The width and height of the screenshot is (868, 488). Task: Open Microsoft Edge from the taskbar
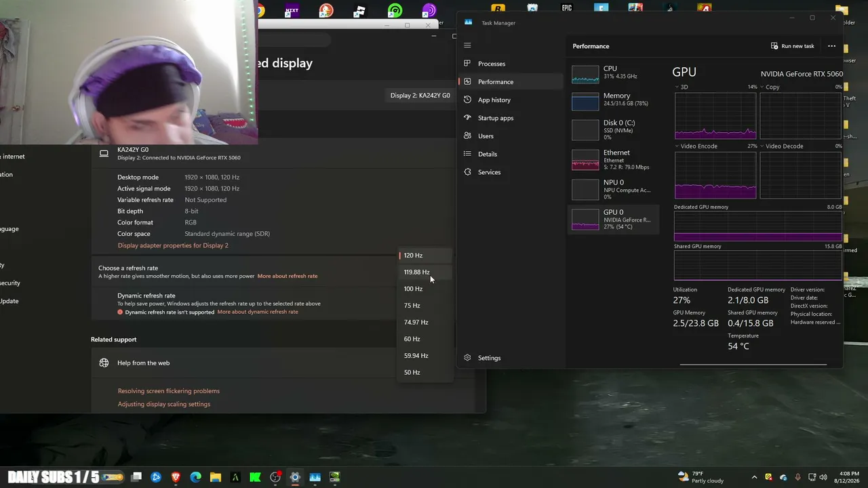(195, 477)
